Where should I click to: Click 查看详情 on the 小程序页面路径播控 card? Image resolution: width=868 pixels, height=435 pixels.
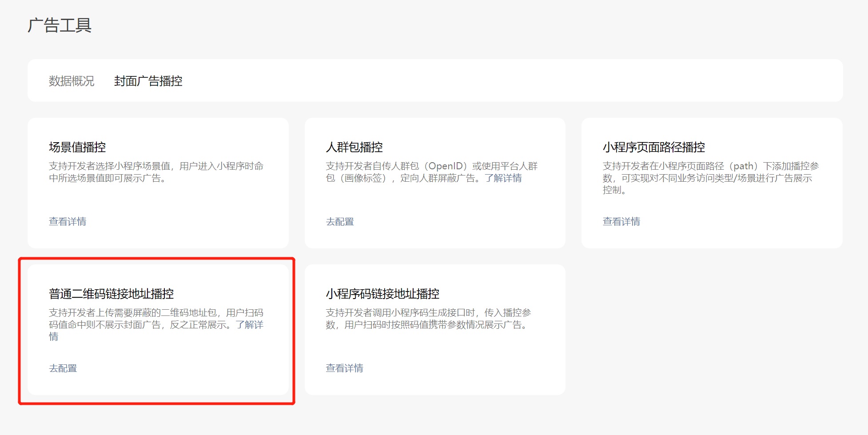coord(621,221)
